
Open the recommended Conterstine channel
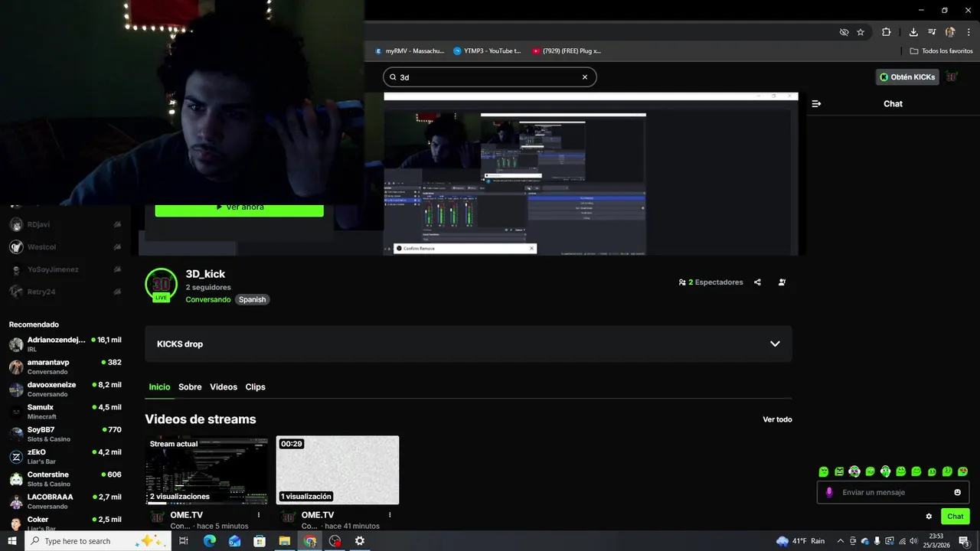65,479
